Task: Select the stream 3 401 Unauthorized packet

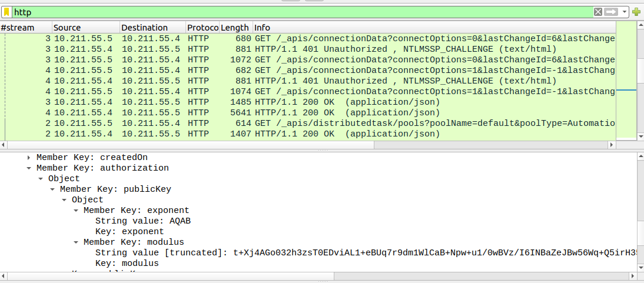Action: [x=308, y=49]
